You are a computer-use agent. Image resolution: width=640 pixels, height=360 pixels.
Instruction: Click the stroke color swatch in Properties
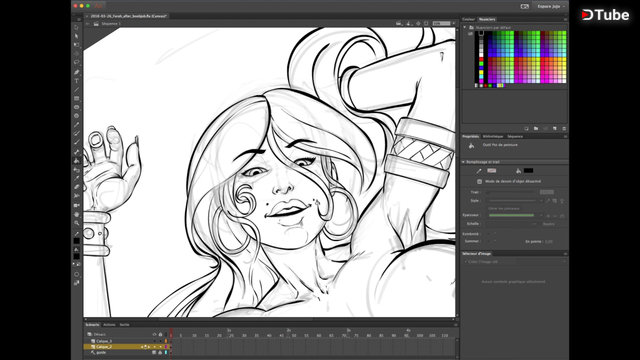(x=491, y=171)
